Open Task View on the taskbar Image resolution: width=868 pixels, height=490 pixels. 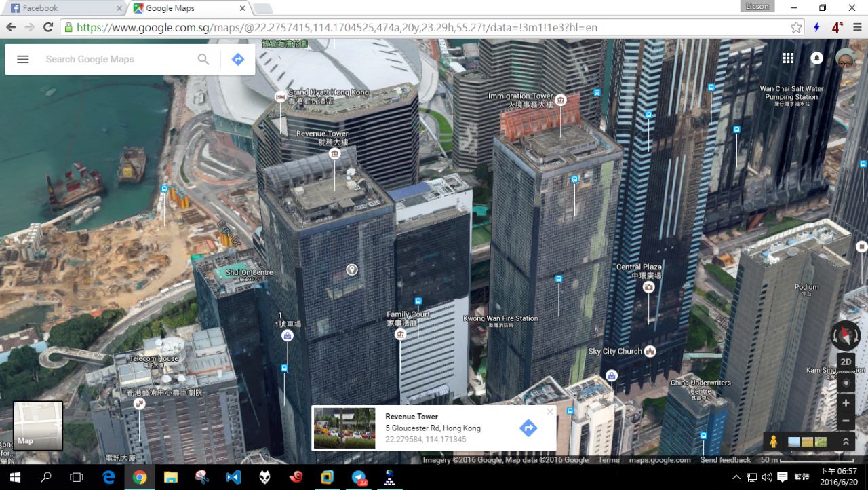tap(77, 477)
